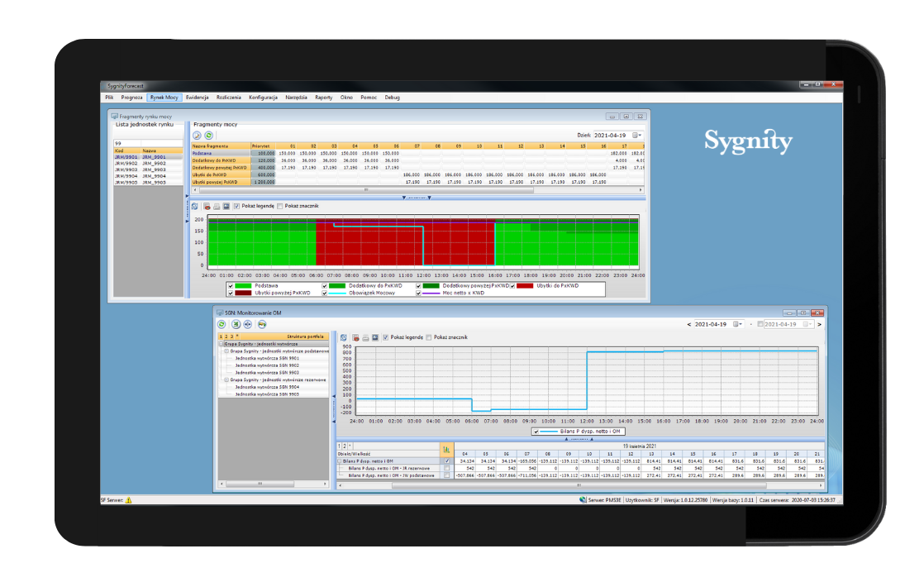Click the cyan Obowiązek Mocowy legend line

(x=337, y=293)
